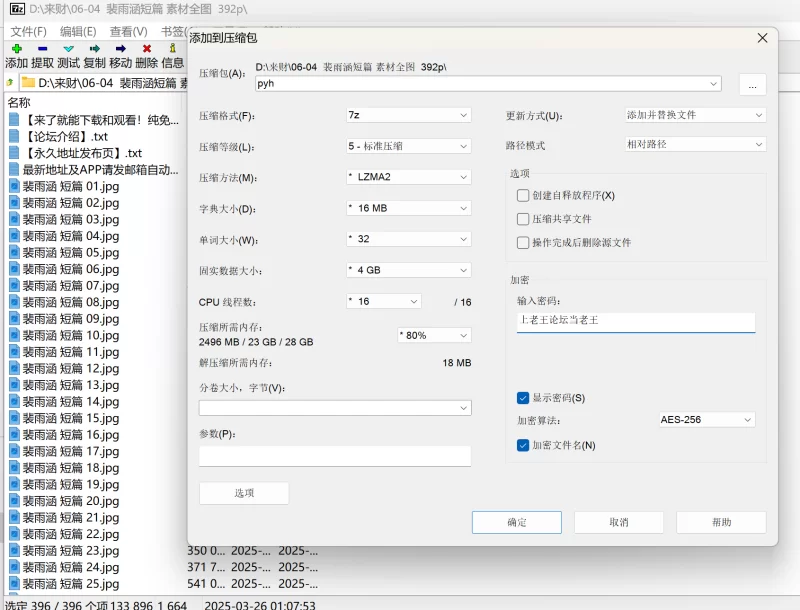Toggle the show password (显示密码) checkbox

[x=523, y=398]
